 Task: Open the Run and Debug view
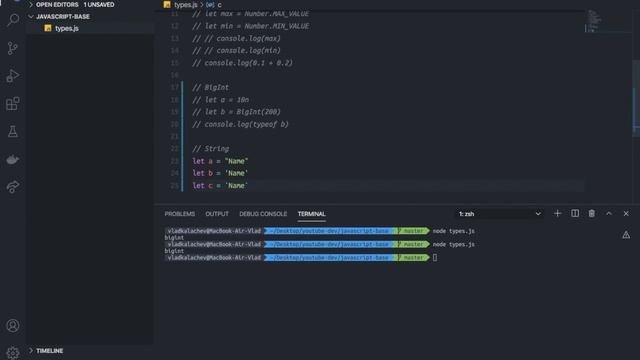pyautogui.click(x=13, y=76)
